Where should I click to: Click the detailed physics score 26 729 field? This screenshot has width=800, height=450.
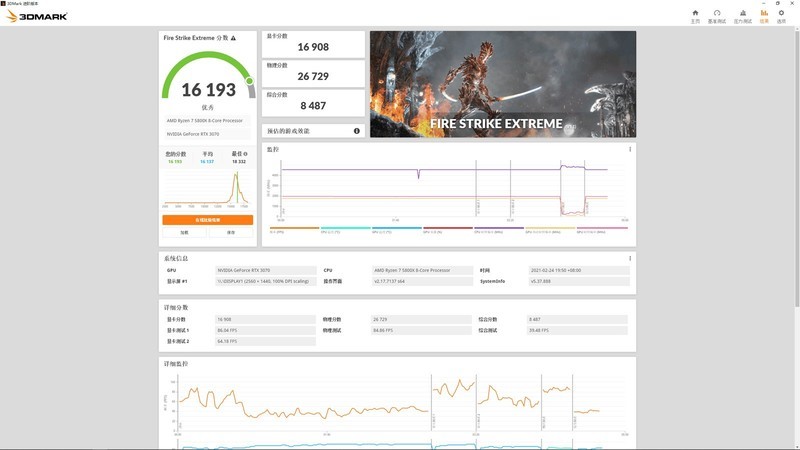pos(421,319)
